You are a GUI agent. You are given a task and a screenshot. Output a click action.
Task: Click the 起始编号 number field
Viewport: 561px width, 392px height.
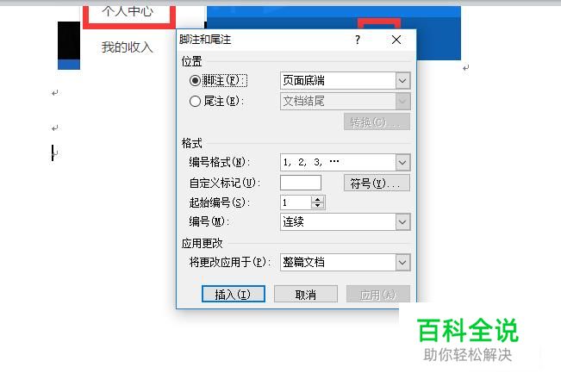(296, 202)
